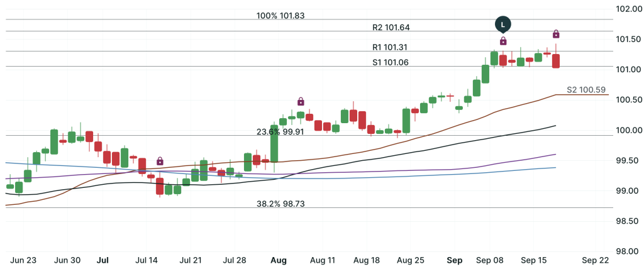Select the Jun 23 date label
This screenshot has height=274, width=644.
(23, 260)
